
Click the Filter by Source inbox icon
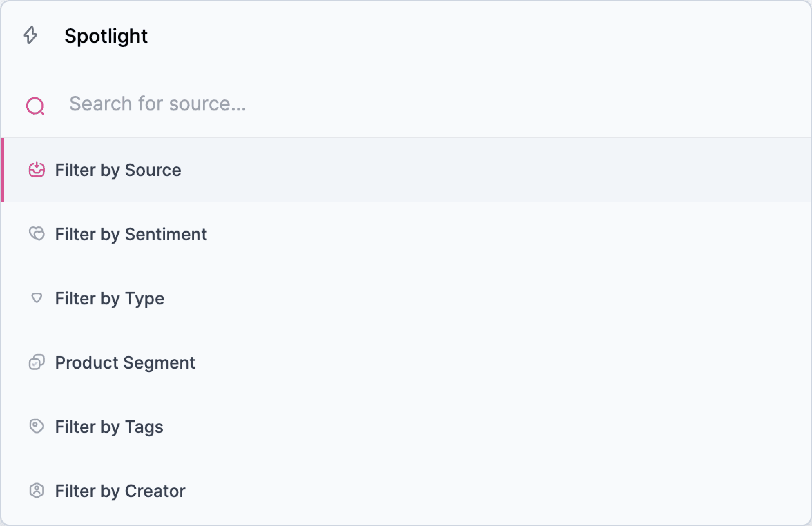click(37, 170)
